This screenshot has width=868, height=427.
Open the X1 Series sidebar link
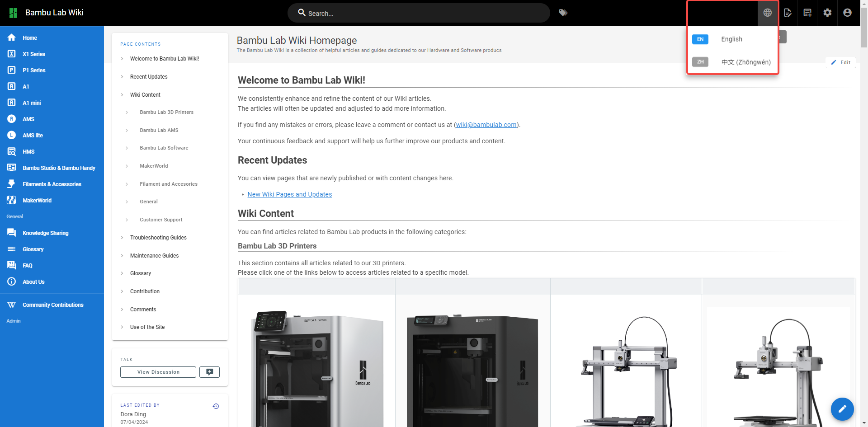34,54
